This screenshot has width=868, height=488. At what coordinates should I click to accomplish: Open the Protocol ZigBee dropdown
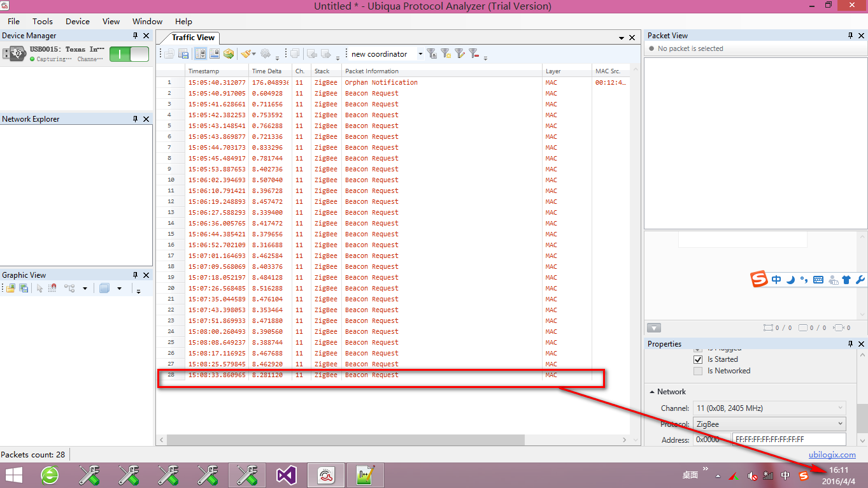pyautogui.click(x=769, y=424)
